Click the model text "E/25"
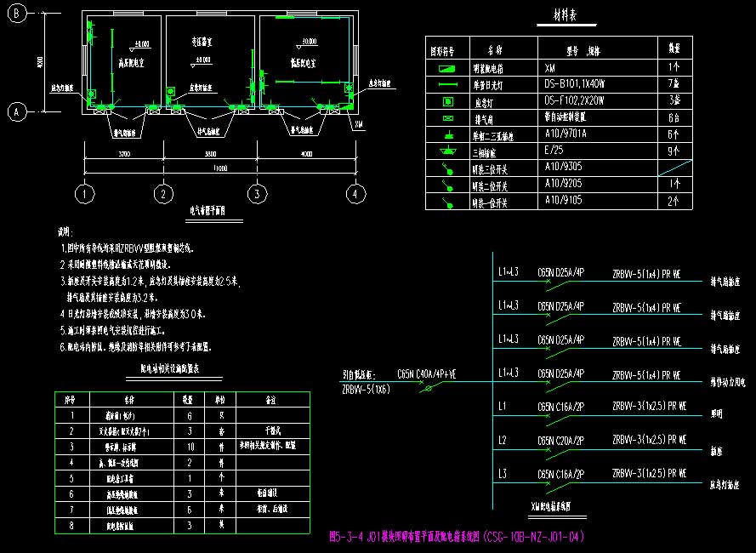Viewport: 756px width, 553px height. tap(554, 150)
